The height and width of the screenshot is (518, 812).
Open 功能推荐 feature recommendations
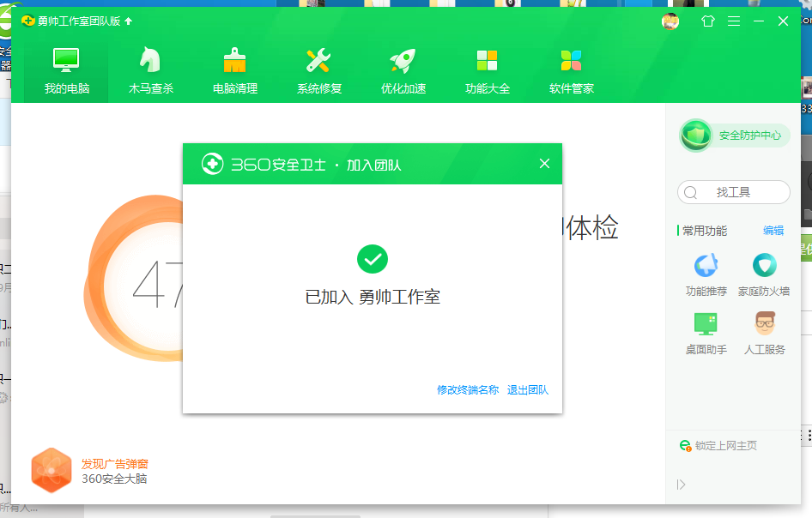706,274
